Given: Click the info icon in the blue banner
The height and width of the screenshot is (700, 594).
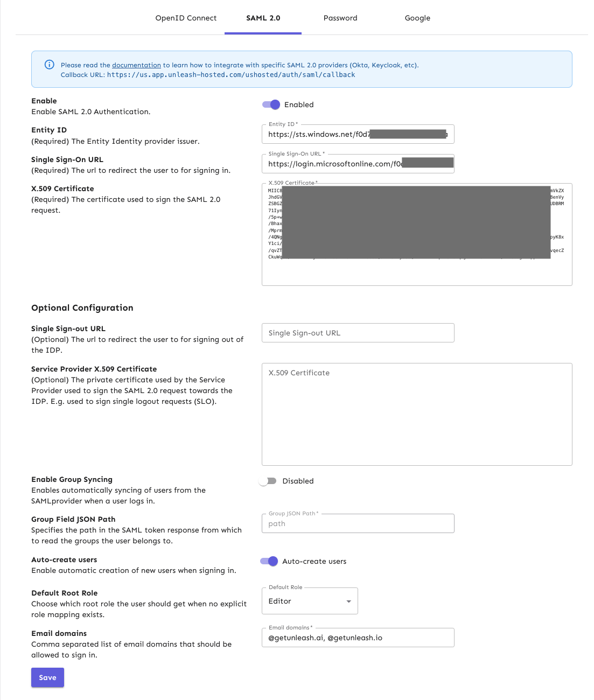Looking at the screenshot, I should 49,65.
